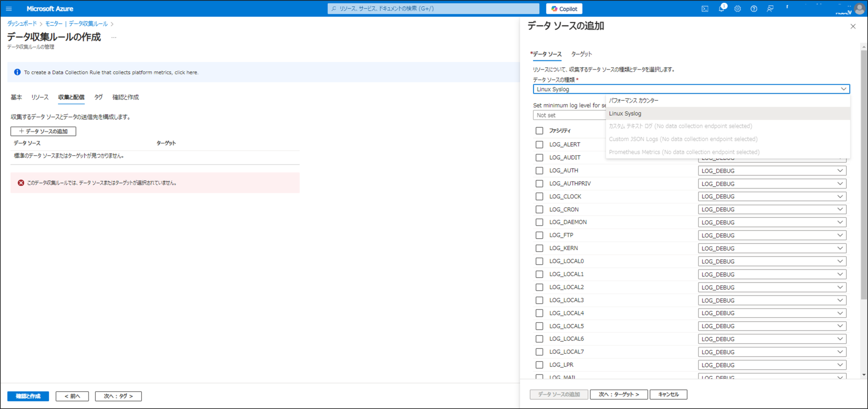Open Azure Cloud Shell from the top bar
The width and height of the screenshot is (868, 409).
point(705,8)
